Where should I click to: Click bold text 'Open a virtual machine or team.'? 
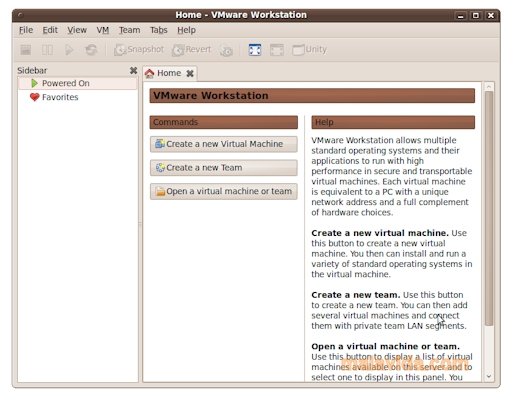coord(385,347)
